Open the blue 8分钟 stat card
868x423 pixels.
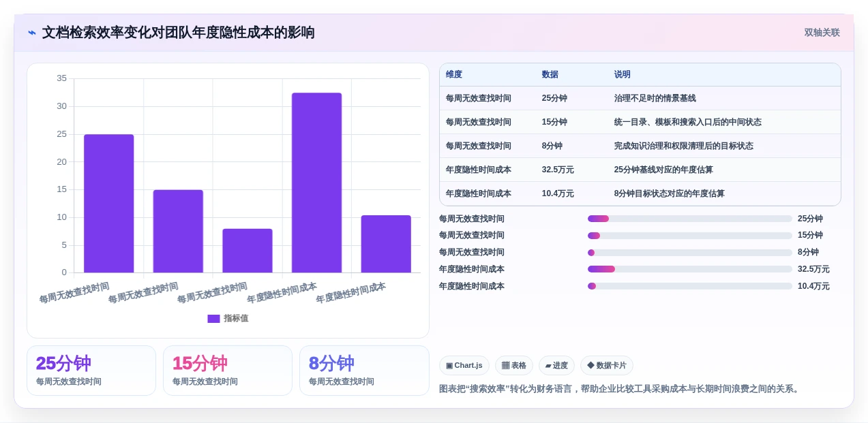click(364, 371)
